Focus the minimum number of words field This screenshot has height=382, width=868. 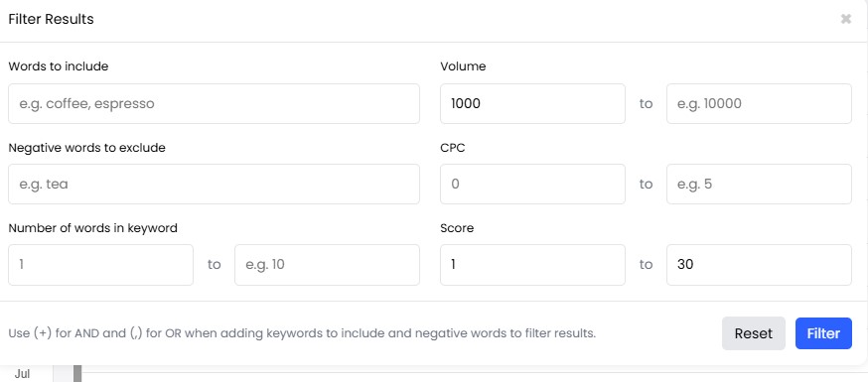[100, 265]
